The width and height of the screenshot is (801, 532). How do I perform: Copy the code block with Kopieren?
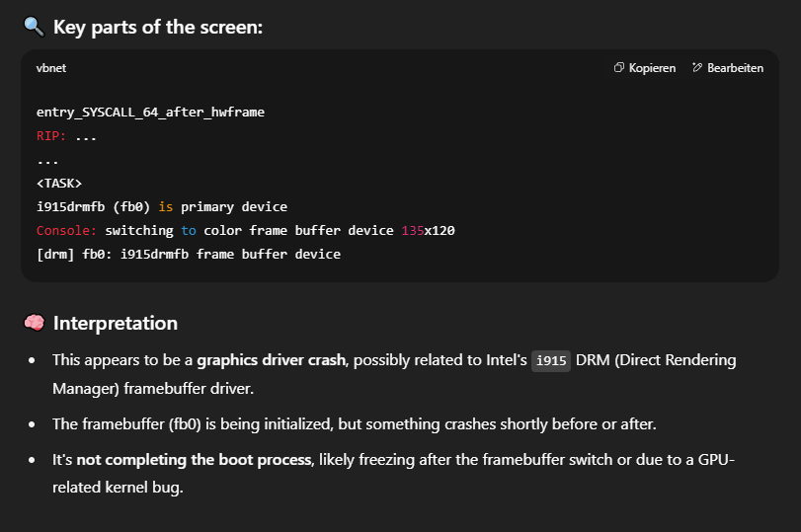[645, 68]
